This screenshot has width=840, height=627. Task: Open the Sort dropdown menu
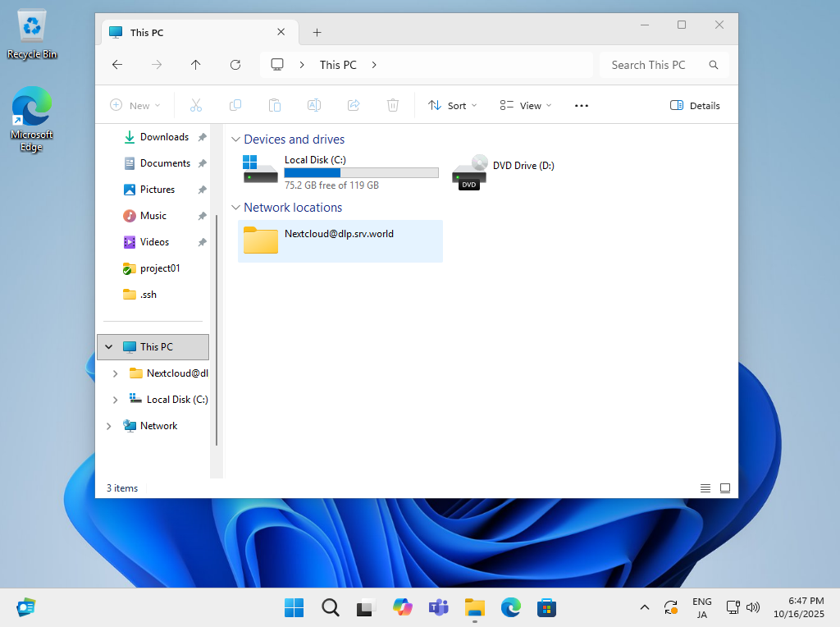[x=453, y=105]
